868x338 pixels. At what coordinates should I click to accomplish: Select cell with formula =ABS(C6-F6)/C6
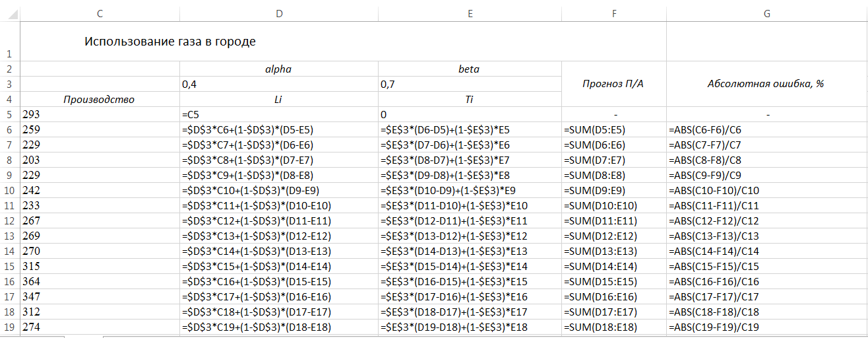(x=766, y=129)
